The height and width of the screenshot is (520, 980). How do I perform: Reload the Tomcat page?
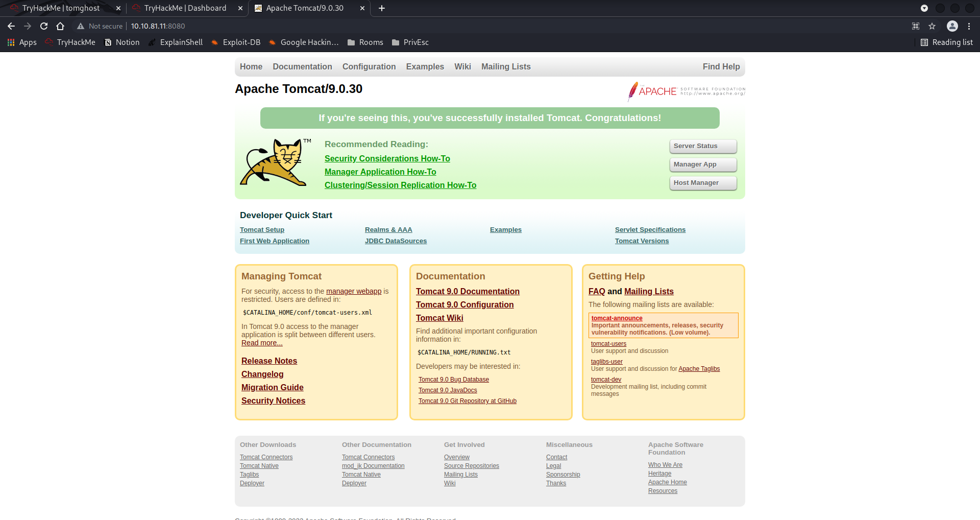click(44, 26)
